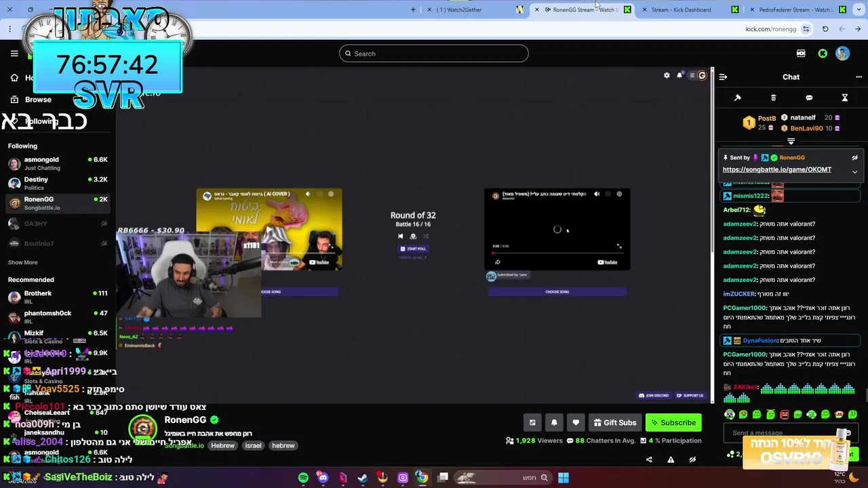
Task: Collapse the chat panel with arrow icon
Action: 723,77
